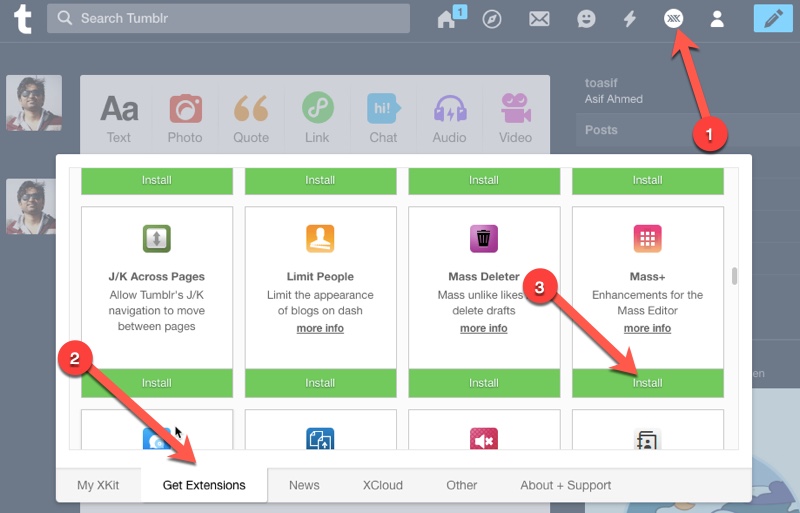Click the contacts notebook extension icon

[x=647, y=438]
